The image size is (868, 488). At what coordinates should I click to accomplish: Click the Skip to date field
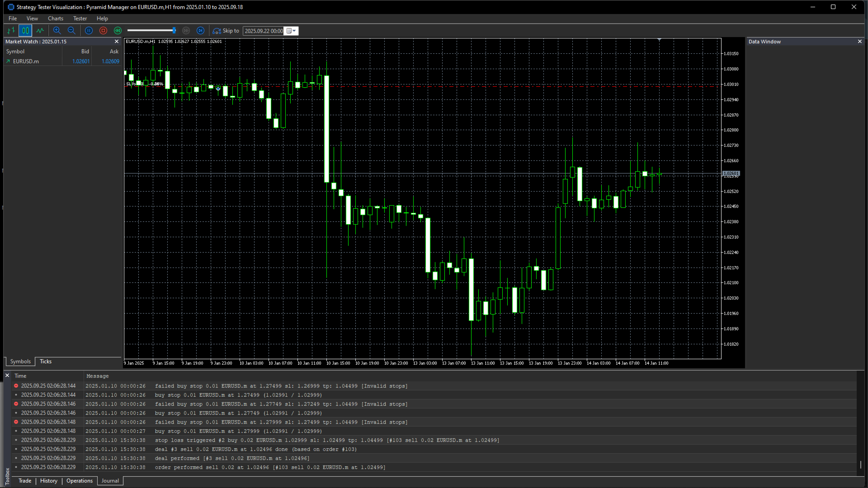click(x=264, y=31)
